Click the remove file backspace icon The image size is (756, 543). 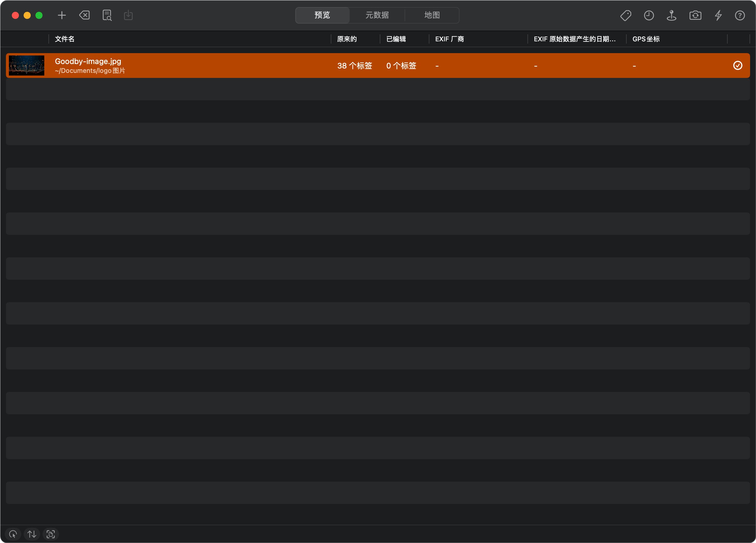[84, 15]
